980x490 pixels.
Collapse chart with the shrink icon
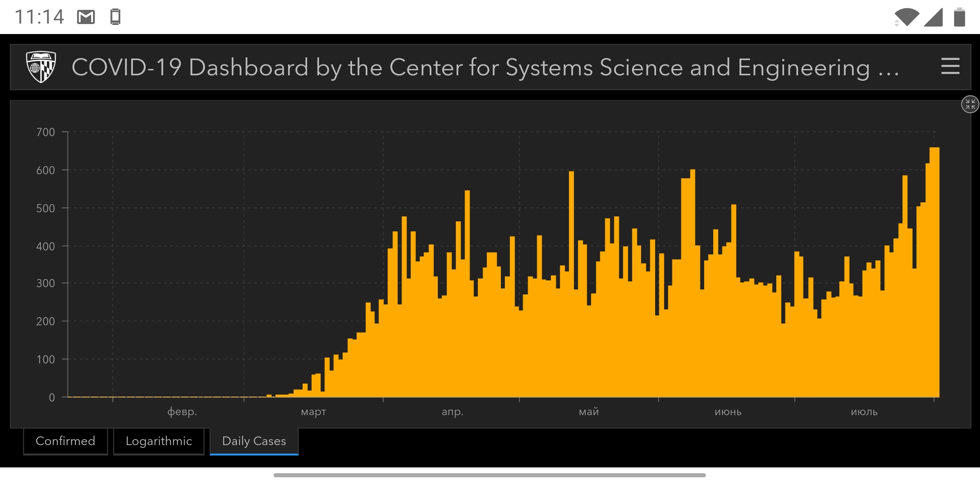coord(970,104)
